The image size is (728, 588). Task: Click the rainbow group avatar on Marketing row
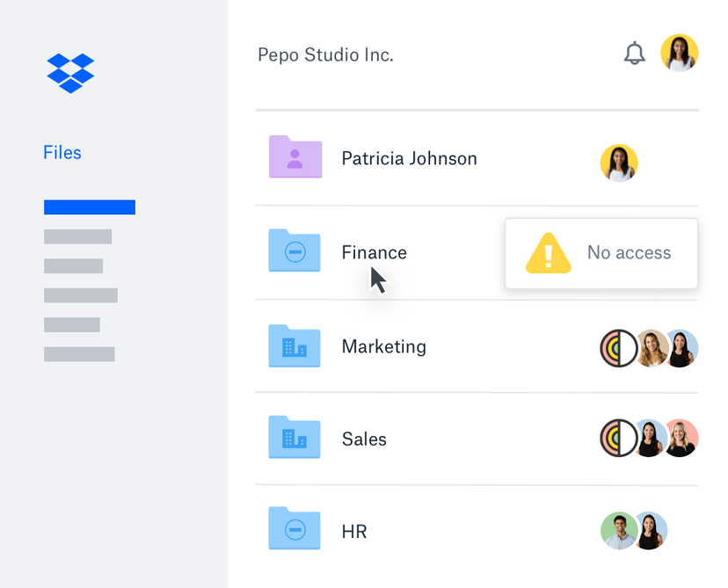coord(620,347)
